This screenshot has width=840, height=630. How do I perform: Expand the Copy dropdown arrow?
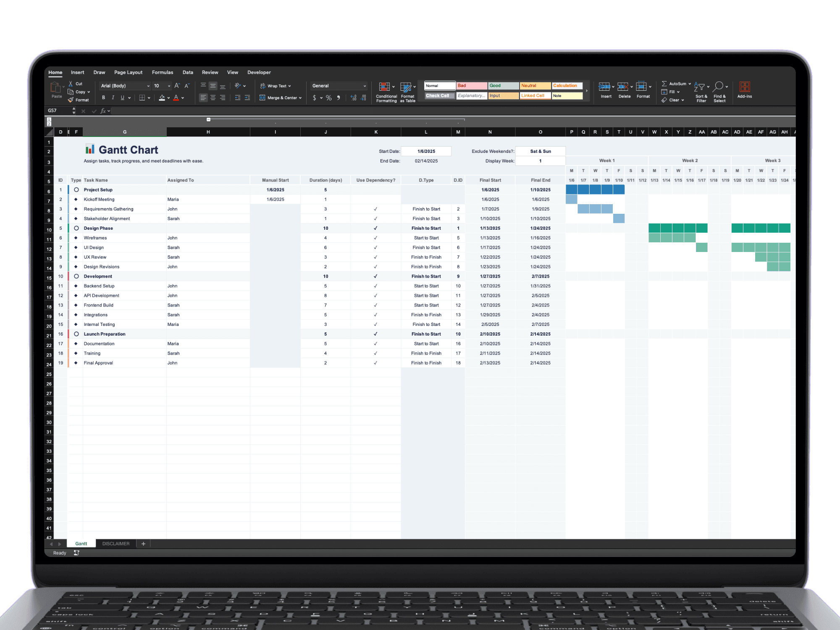click(89, 92)
